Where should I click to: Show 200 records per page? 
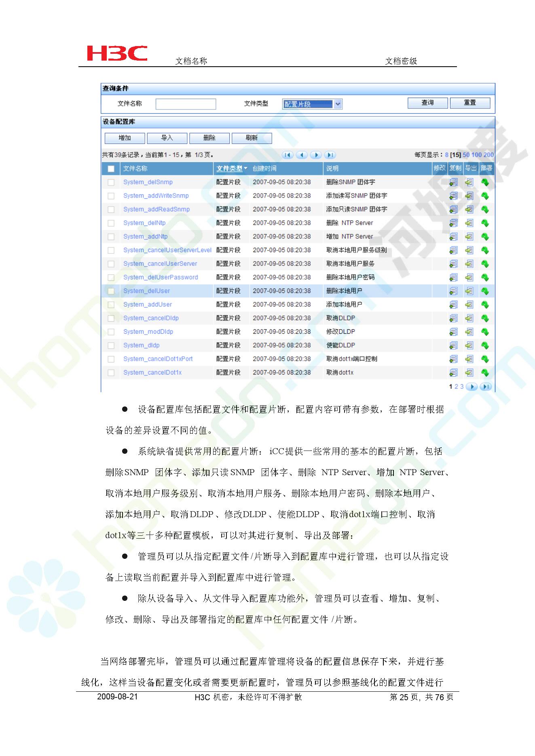click(488, 155)
